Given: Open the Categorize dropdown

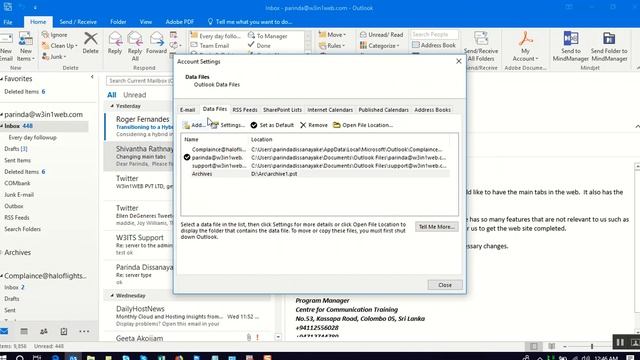Looking at the screenshot, I should pyautogui.click(x=380, y=46).
